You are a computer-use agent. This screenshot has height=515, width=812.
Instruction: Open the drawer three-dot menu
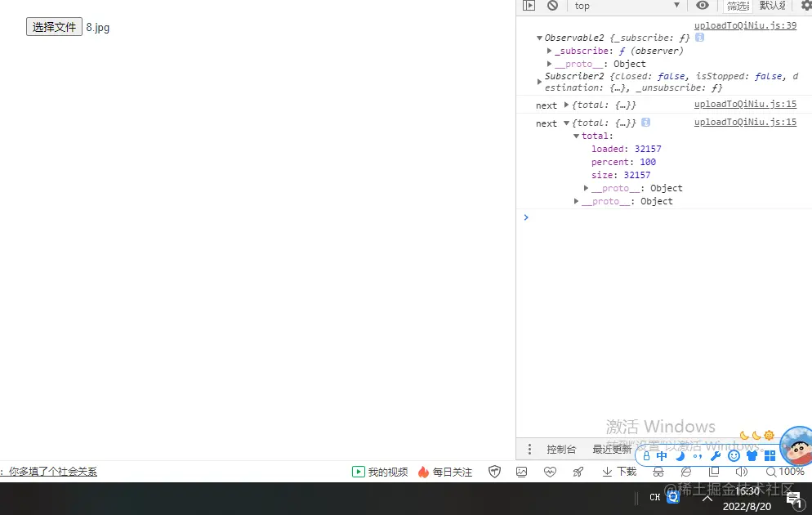(x=529, y=450)
